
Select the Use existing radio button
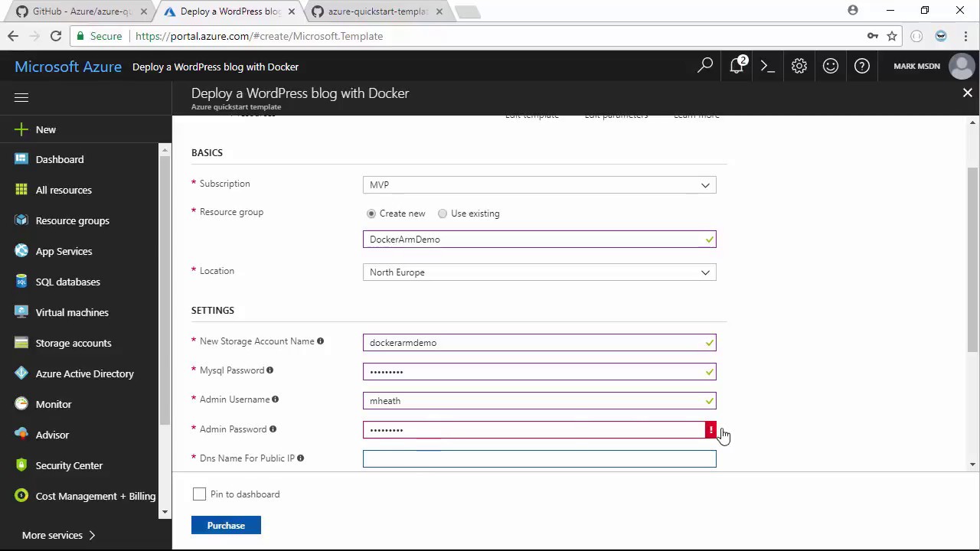[443, 214]
